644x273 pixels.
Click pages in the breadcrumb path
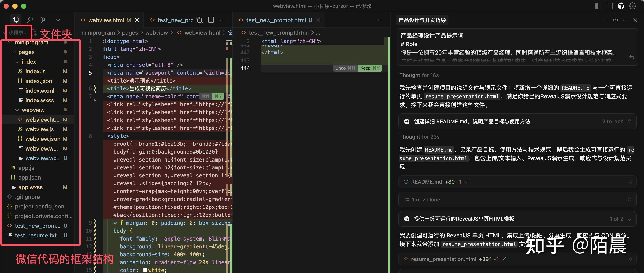(x=130, y=33)
